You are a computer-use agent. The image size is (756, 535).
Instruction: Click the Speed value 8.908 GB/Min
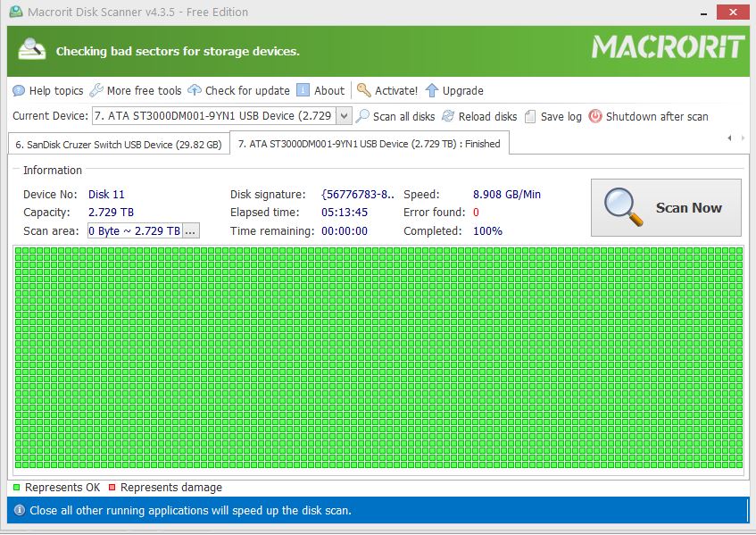point(507,195)
